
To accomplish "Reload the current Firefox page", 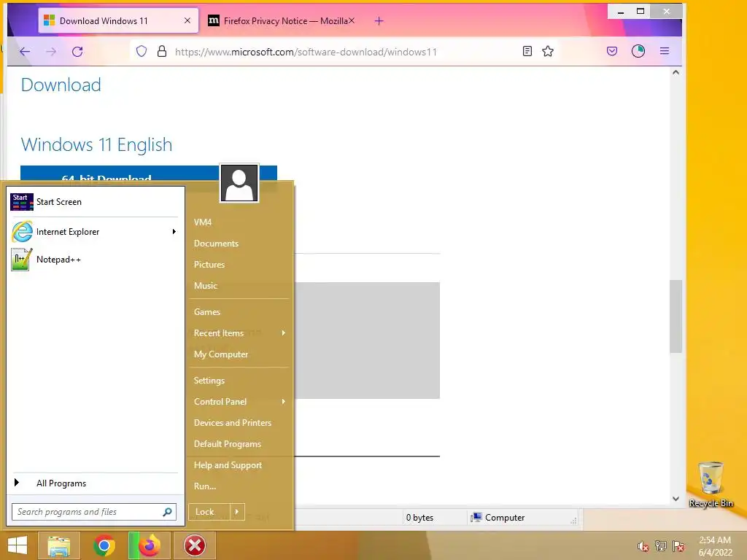I will tap(77, 52).
